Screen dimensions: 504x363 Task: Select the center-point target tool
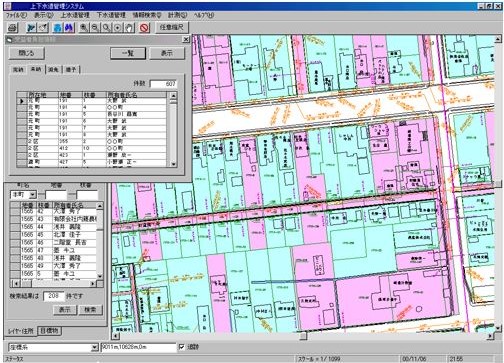point(118,28)
